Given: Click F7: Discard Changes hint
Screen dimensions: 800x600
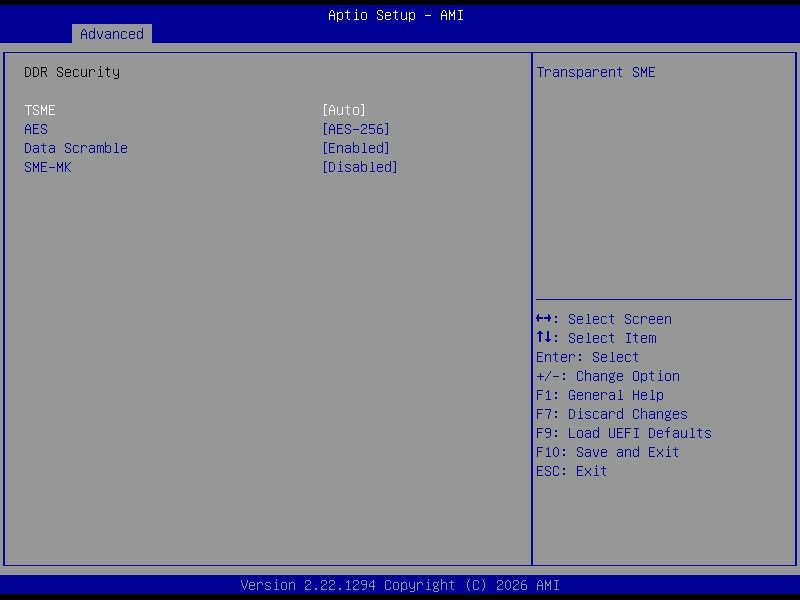Looking at the screenshot, I should tap(612, 414).
